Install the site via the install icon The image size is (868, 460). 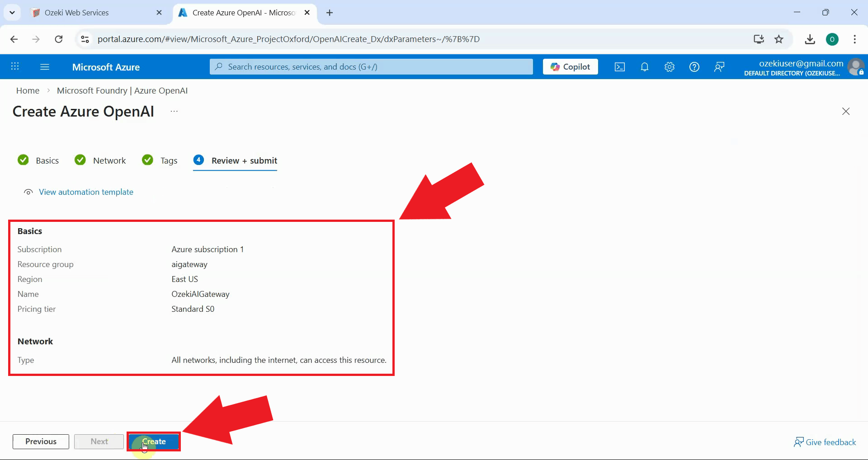(x=758, y=39)
